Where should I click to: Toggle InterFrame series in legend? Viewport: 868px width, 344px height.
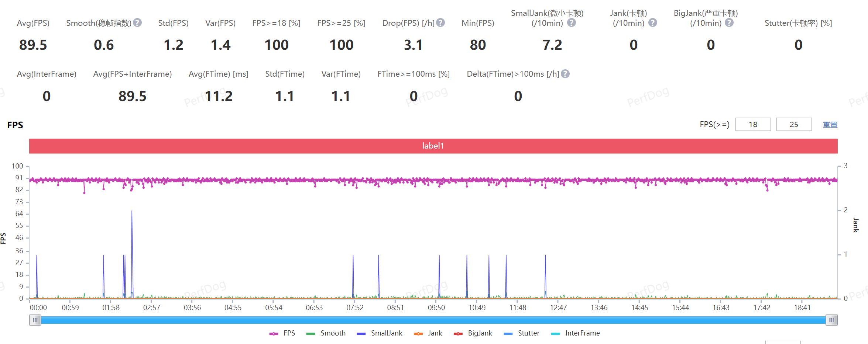click(x=575, y=333)
